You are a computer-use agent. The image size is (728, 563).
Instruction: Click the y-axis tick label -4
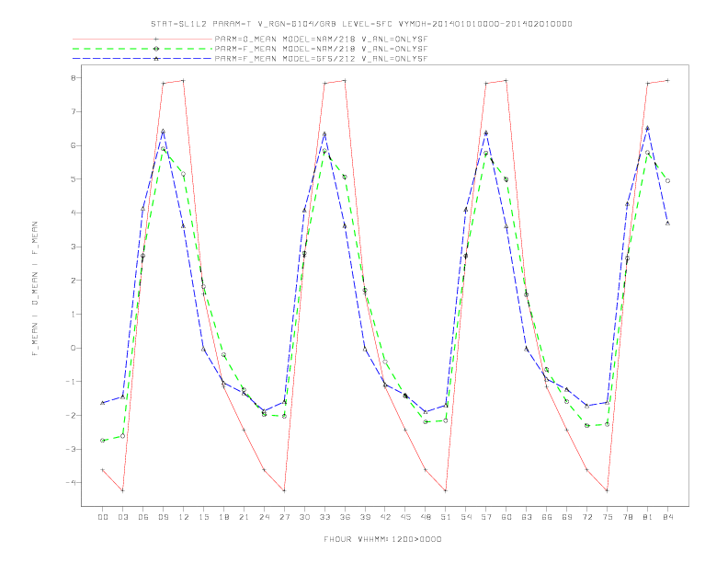(71, 483)
